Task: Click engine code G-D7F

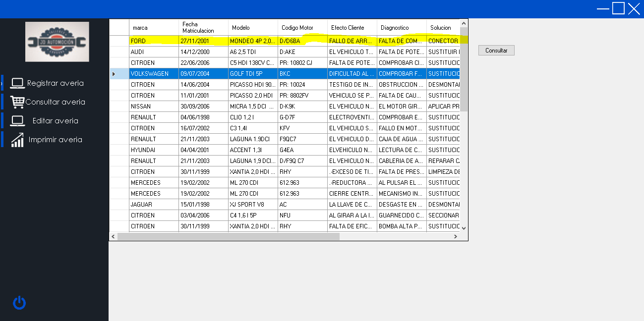Action: [302, 117]
